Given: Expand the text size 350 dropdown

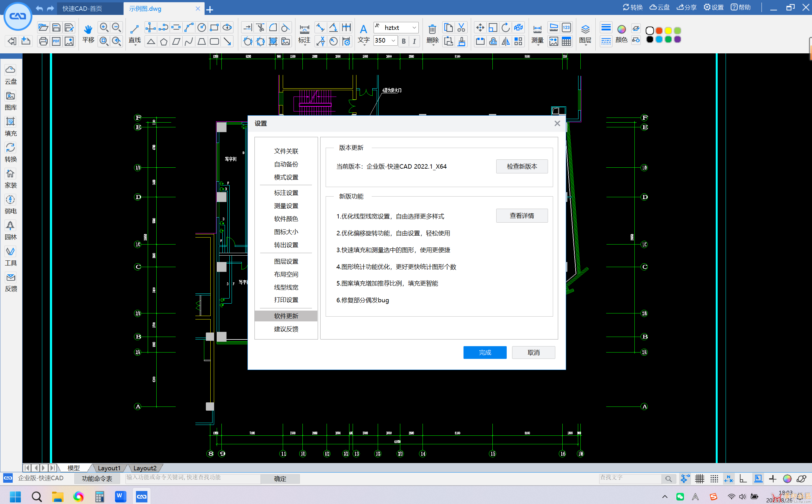Looking at the screenshot, I should [x=393, y=41].
